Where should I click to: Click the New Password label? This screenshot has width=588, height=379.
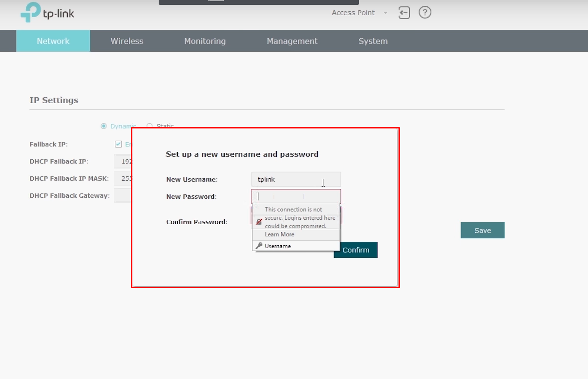pyautogui.click(x=191, y=196)
